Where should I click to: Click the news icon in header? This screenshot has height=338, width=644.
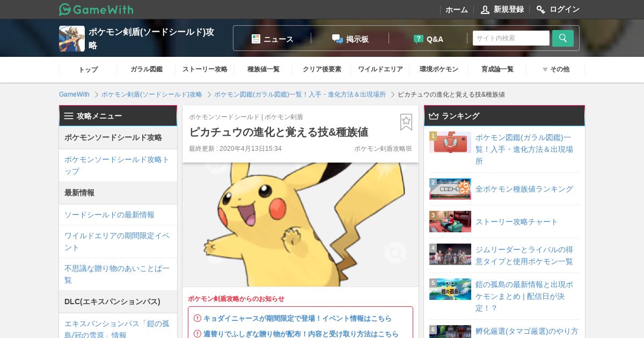click(x=256, y=39)
